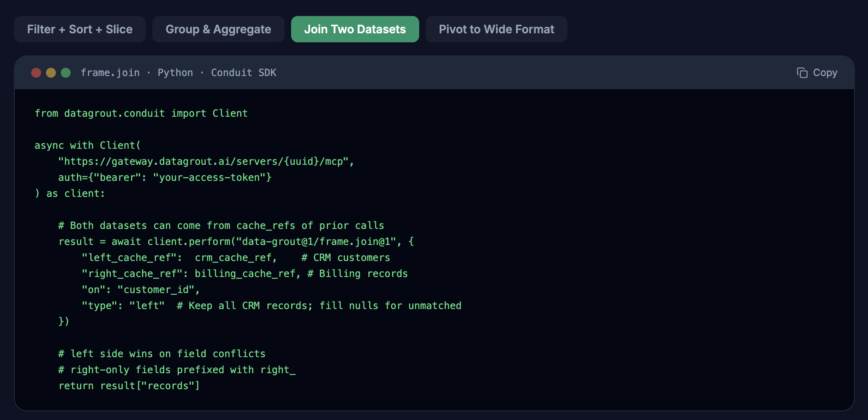Viewport: 868px width, 420px height.
Task: Click the 'Python' label in the header
Action: (175, 73)
